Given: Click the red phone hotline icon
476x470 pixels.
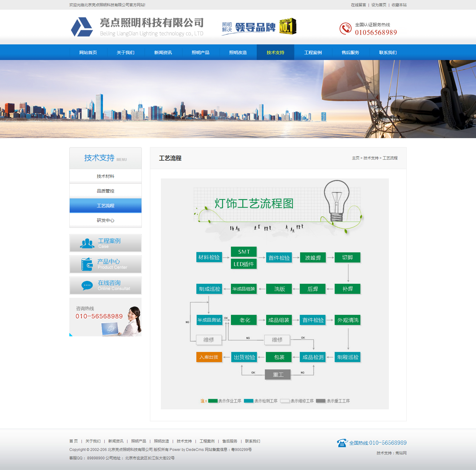Looking at the screenshot, I should point(345,28).
